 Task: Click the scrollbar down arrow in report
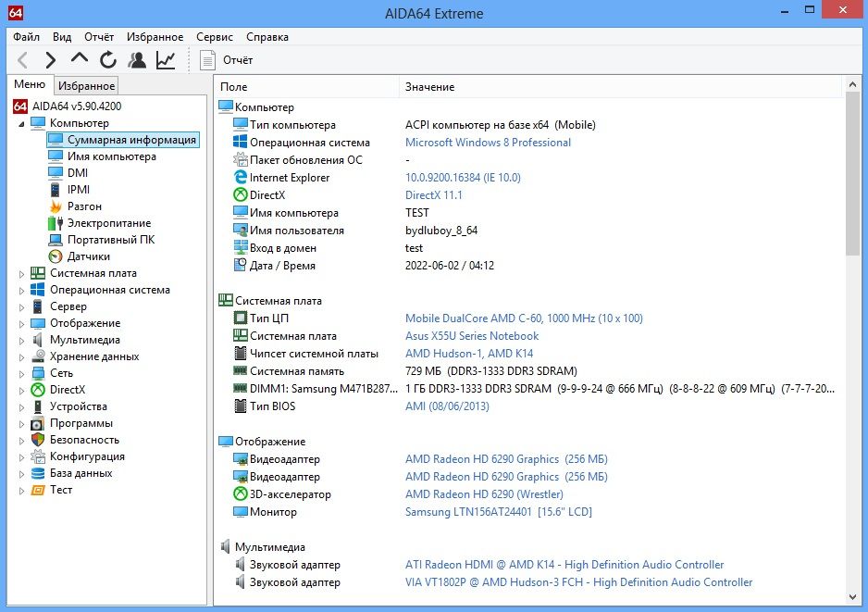point(852,597)
